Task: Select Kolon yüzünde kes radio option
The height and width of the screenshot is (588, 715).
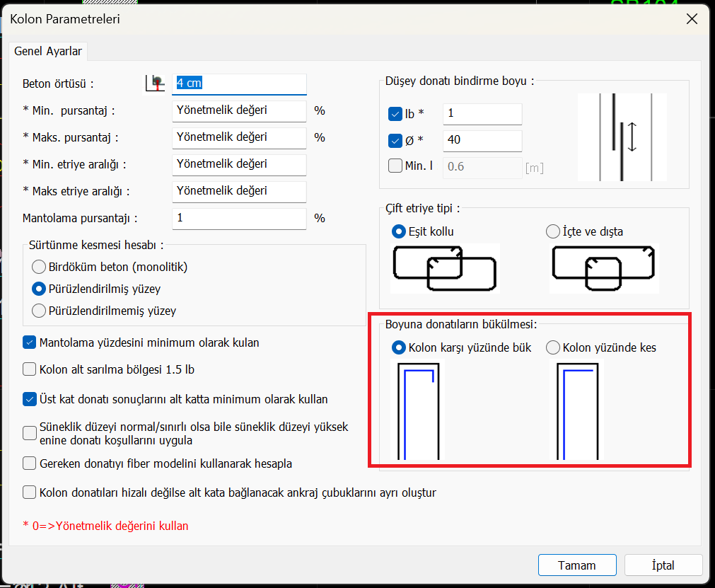Action: pos(553,347)
